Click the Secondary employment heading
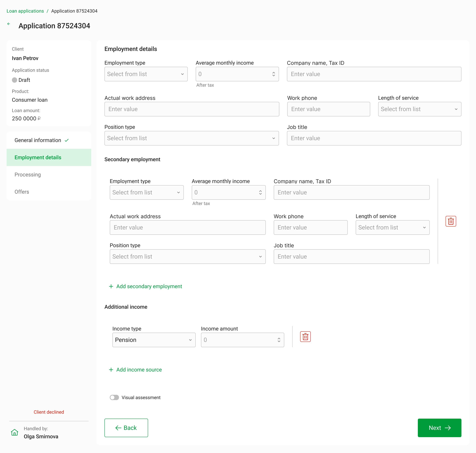The height and width of the screenshot is (453, 476). 132,159
